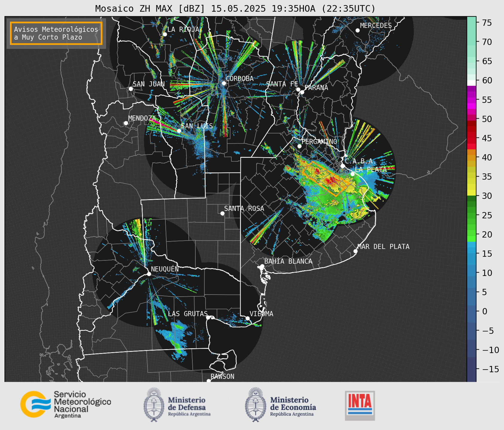Click the SAN JUAN label text
This screenshot has width=504, height=430.
[x=149, y=84]
